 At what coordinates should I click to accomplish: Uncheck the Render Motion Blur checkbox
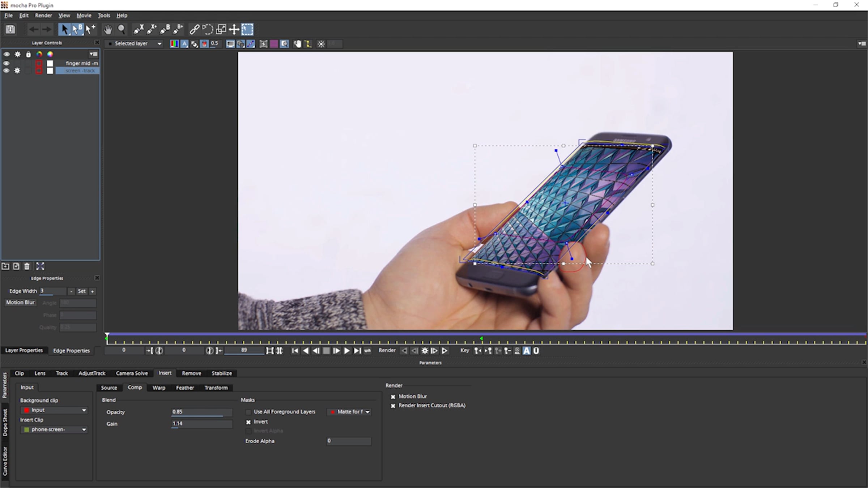tap(393, 397)
